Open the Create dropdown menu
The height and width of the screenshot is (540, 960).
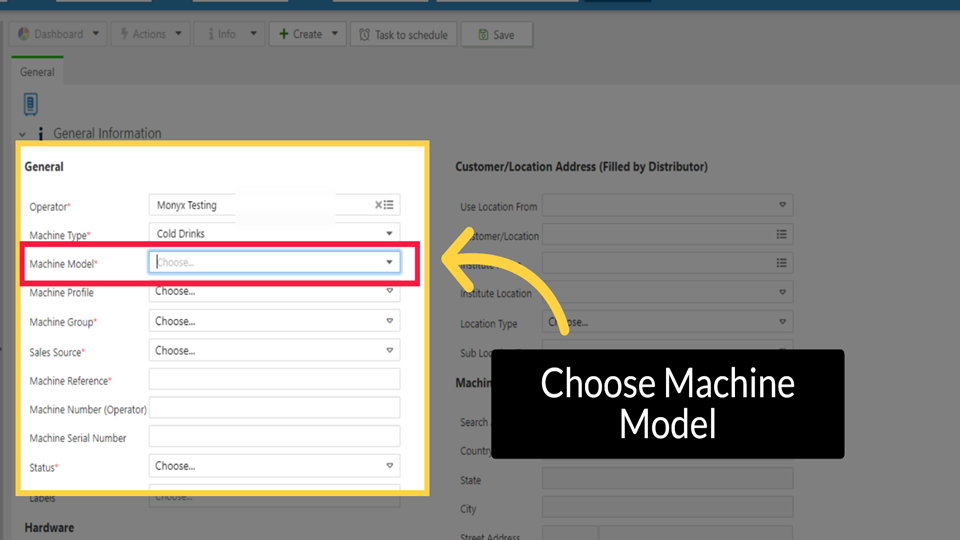(x=309, y=34)
